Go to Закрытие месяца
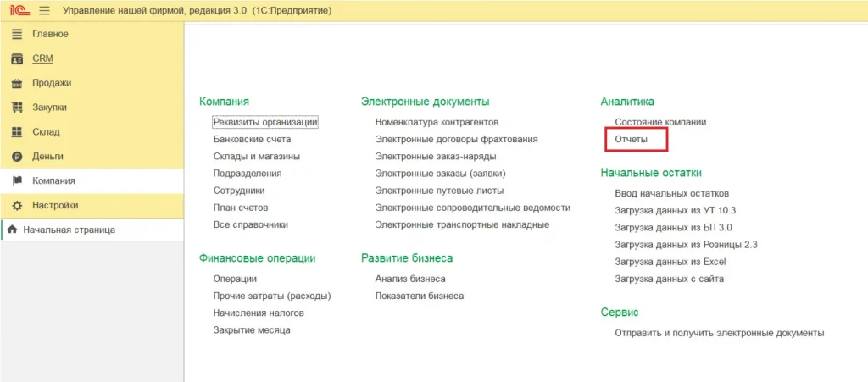The height and width of the screenshot is (382, 868). pyautogui.click(x=252, y=329)
